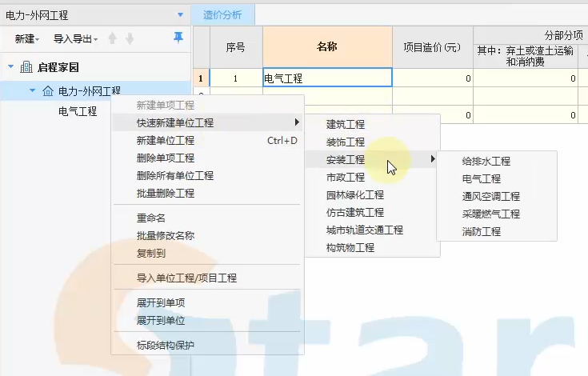Screen dimensions: 588x376
Task: Click the house icon beside 电力-外网工程 node
Action: 48,91
